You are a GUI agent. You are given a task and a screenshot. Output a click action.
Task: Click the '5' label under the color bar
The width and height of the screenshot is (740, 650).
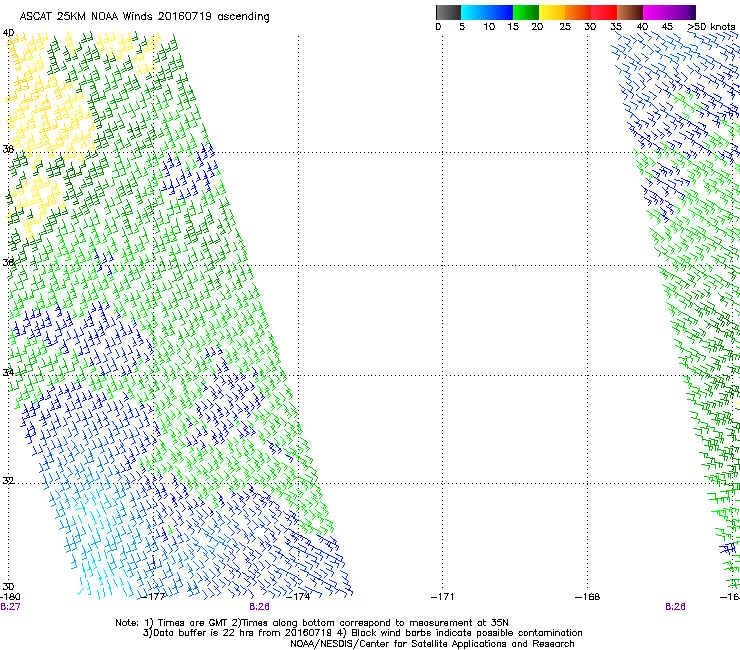pyautogui.click(x=462, y=27)
